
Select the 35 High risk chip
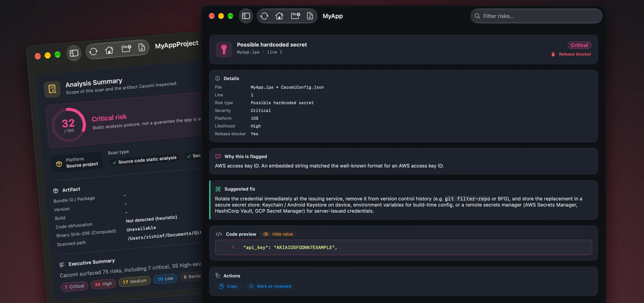[103, 284]
